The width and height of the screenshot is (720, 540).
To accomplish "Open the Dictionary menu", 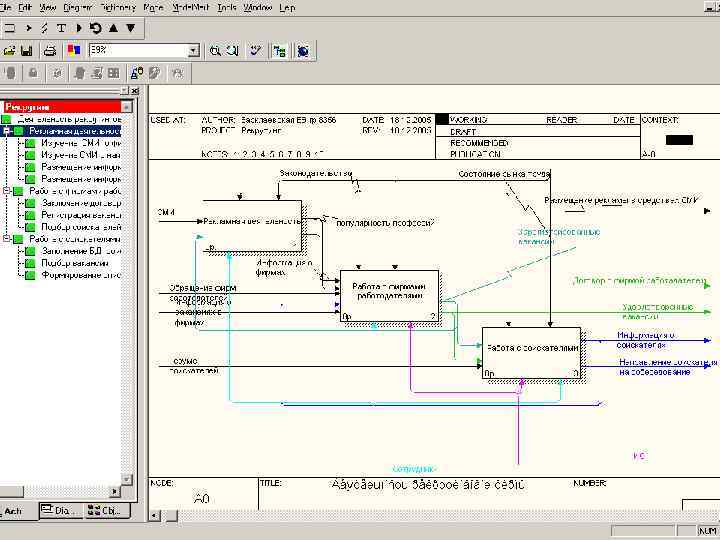I will [118, 7].
